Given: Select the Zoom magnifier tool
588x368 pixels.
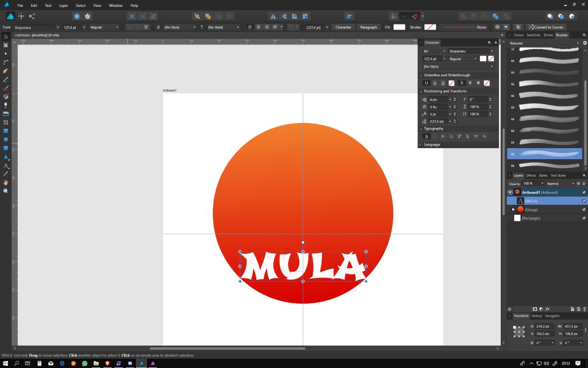Looking at the screenshot, I should click(x=6, y=191).
